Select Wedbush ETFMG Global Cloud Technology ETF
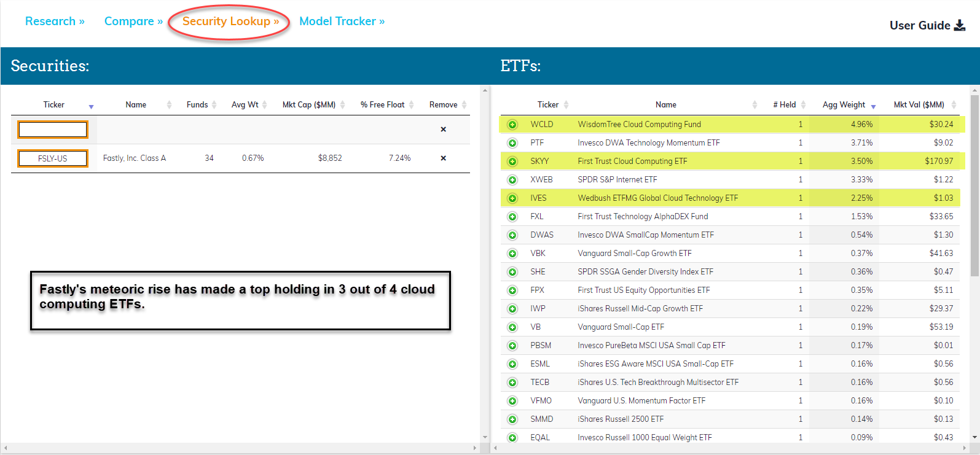The height and width of the screenshot is (455, 980). click(657, 198)
